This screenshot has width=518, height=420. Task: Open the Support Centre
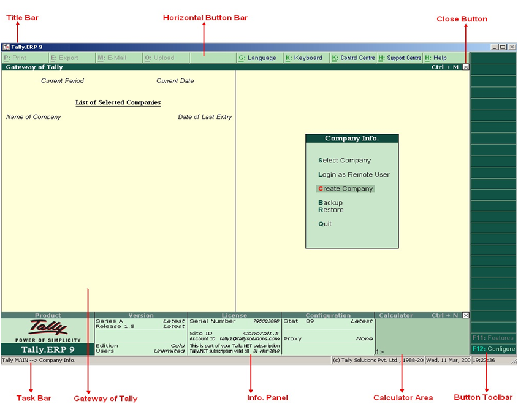click(x=399, y=58)
